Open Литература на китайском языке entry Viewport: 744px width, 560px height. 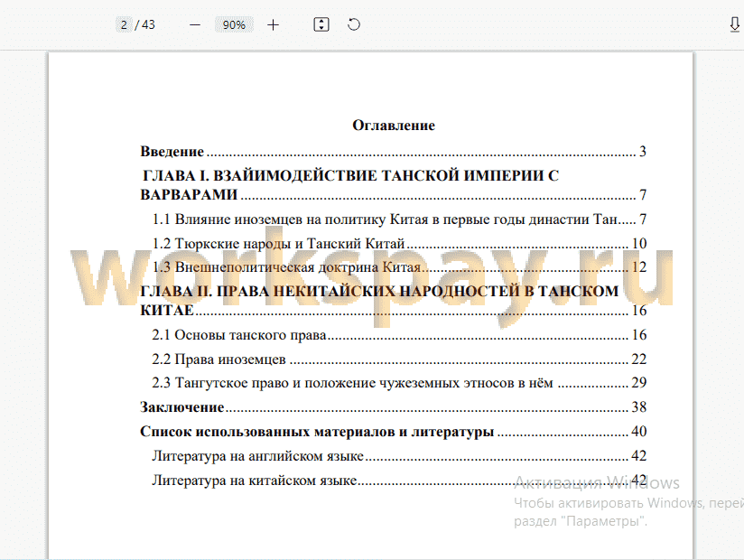coord(399,481)
